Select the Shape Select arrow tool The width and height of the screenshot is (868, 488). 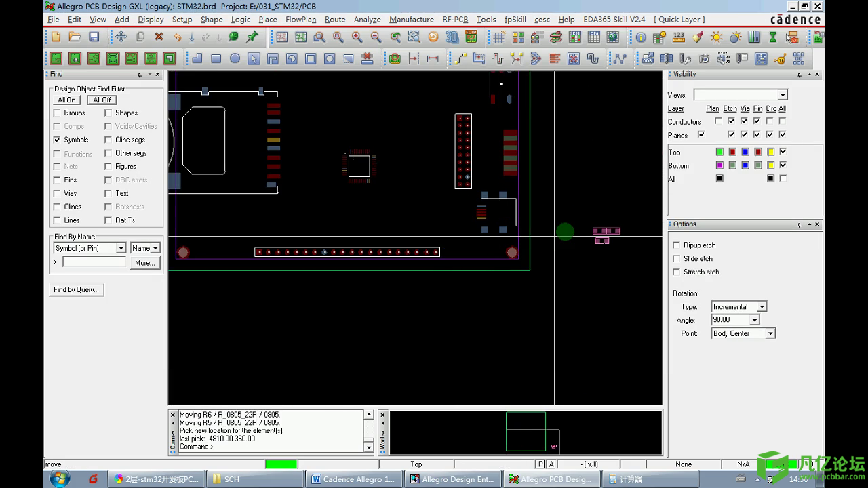click(254, 59)
